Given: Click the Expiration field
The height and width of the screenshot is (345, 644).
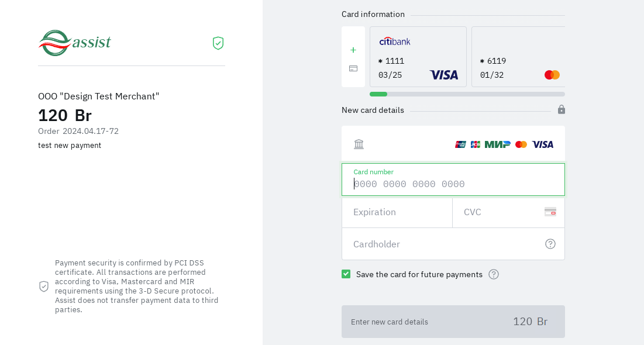Looking at the screenshot, I should click(397, 212).
